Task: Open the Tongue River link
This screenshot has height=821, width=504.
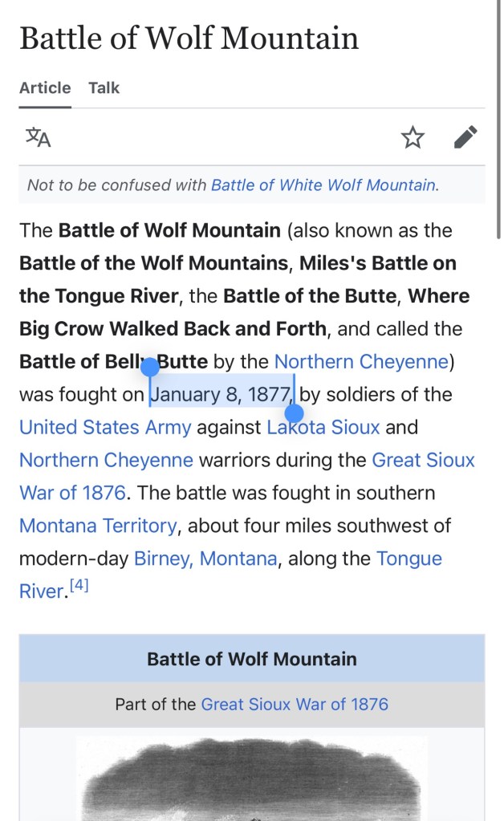Action: click(408, 559)
